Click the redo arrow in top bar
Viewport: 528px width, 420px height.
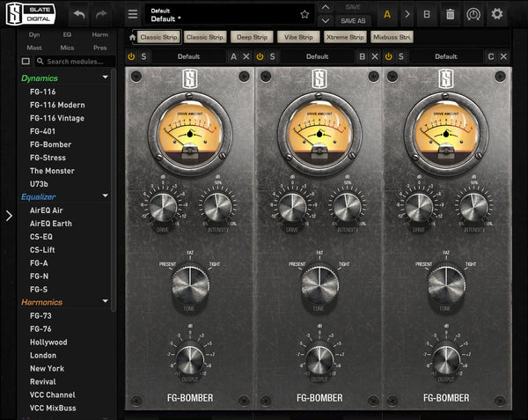point(103,14)
